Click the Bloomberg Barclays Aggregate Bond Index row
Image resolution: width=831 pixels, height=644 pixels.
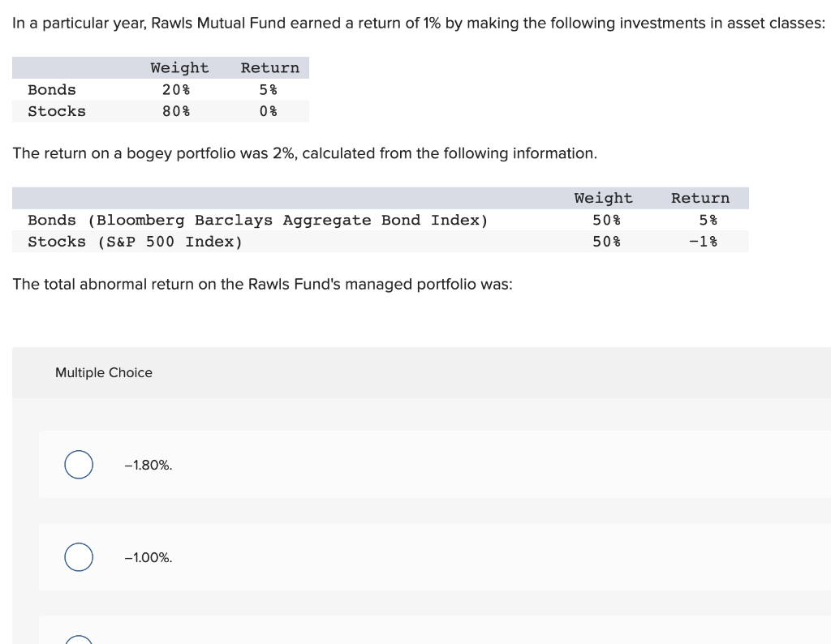(257, 220)
